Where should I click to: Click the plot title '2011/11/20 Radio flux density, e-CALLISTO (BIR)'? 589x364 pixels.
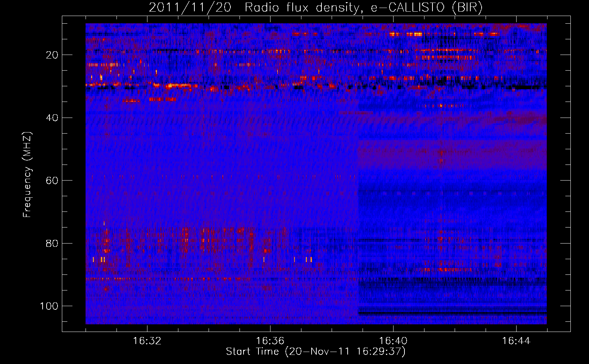tap(316, 8)
